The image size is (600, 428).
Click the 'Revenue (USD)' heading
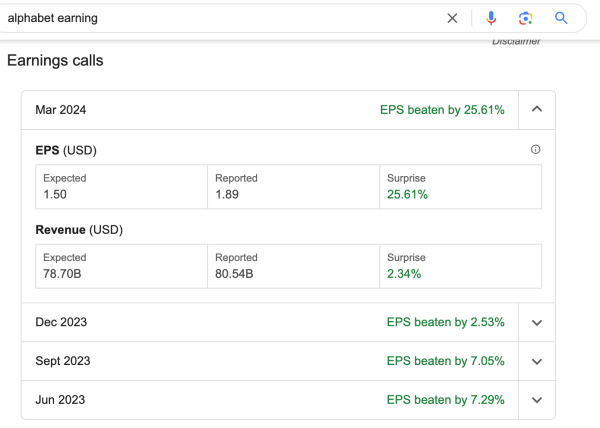[79, 230]
